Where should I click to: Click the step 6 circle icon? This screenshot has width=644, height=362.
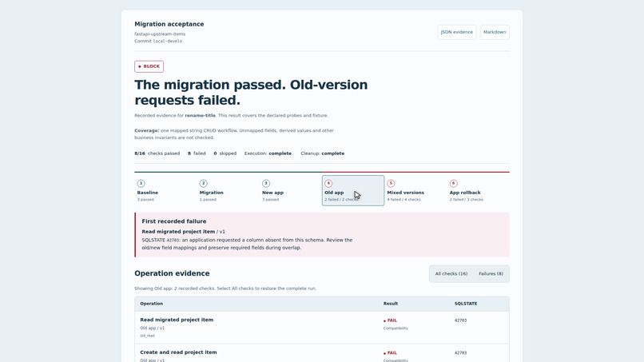pos(453,183)
